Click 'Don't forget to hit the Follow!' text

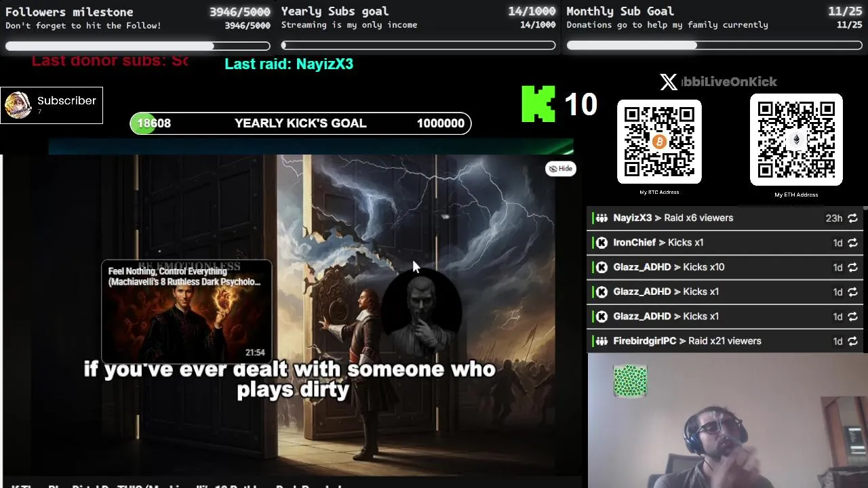[x=83, y=26]
